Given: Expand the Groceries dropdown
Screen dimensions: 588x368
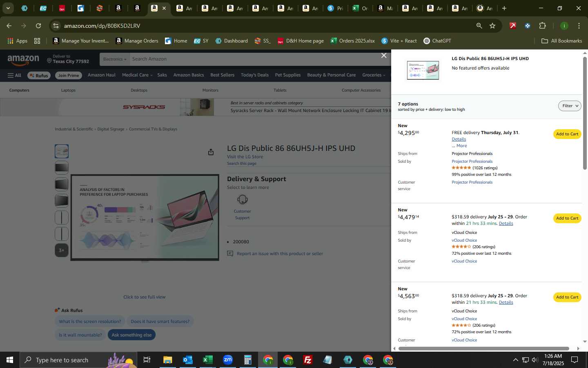Looking at the screenshot, I should (374, 75).
